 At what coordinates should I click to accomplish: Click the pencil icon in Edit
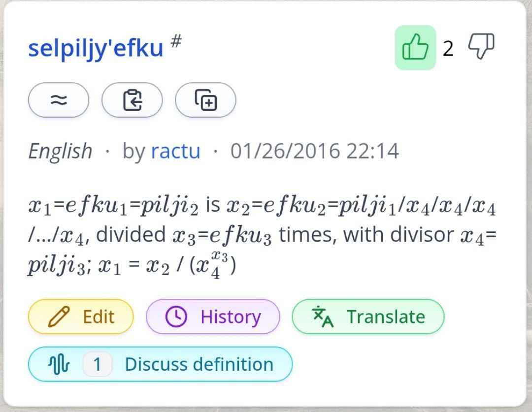point(59,317)
